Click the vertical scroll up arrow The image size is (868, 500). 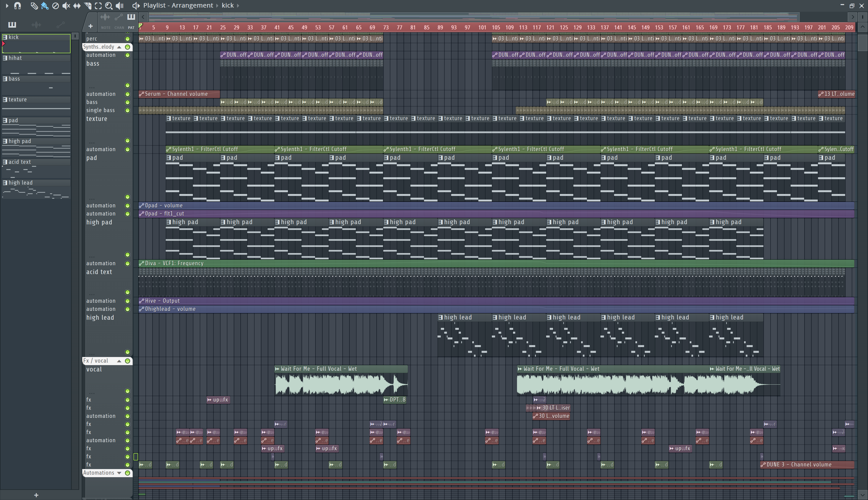[x=862, y=27]
